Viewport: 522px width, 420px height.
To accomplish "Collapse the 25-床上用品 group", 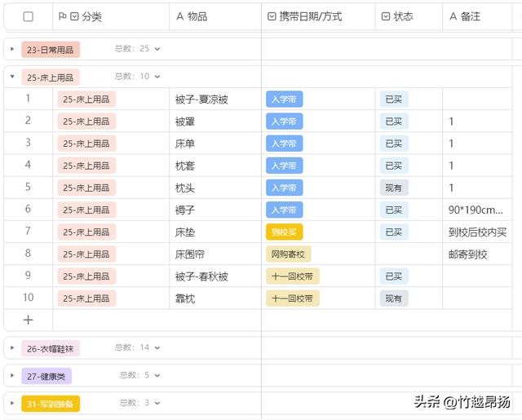I will tap(12, 77).
